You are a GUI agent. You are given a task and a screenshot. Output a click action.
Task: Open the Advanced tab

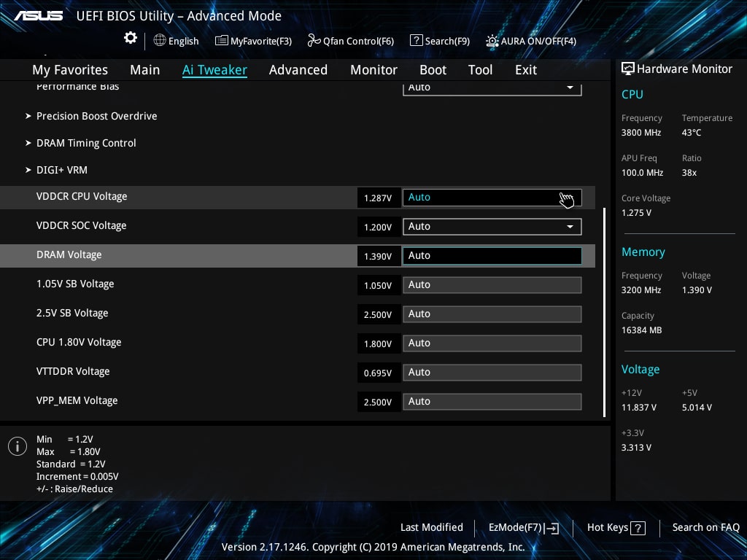[x=298, y=70]
